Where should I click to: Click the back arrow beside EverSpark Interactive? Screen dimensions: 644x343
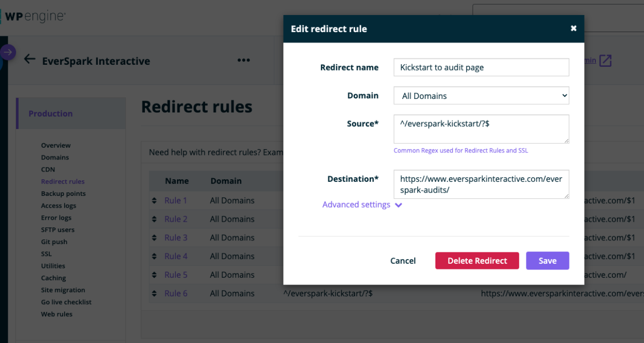pos(30,60)
